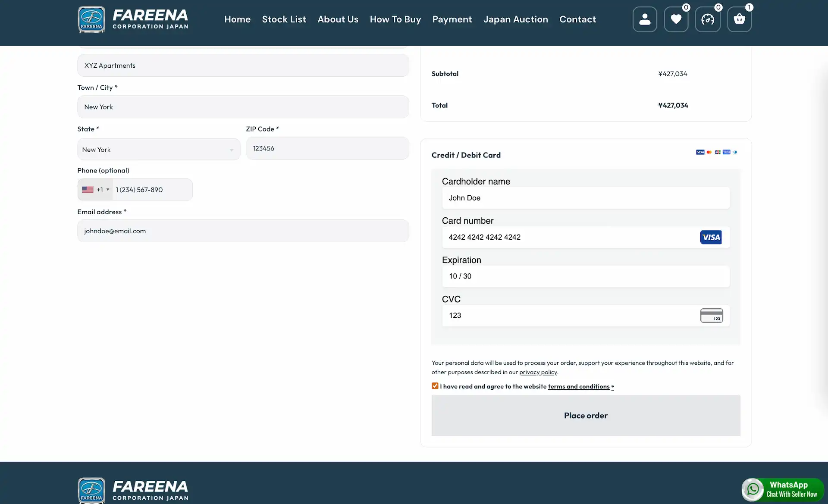Open the user account icon
The width and height of the screenshot is (828, 504).
point(645,19)
